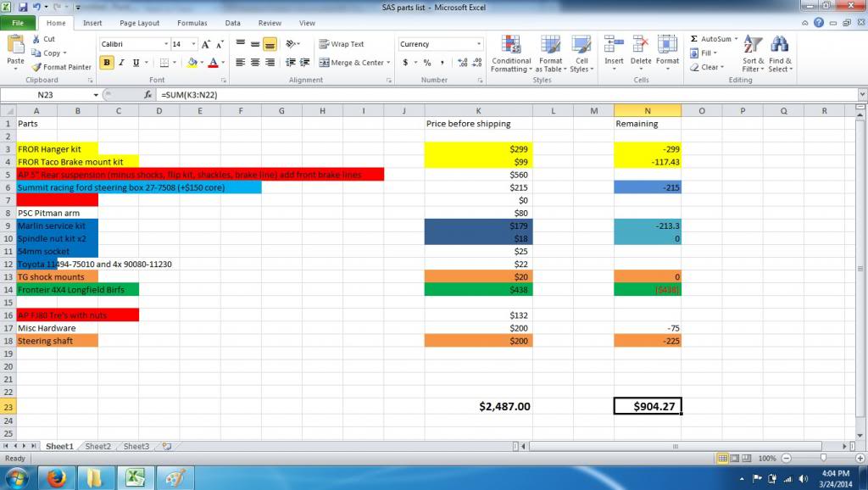Switch to the Page Layout ribbon tab
The width and height of the screenshot is (868, 490).
click(140, 23)
